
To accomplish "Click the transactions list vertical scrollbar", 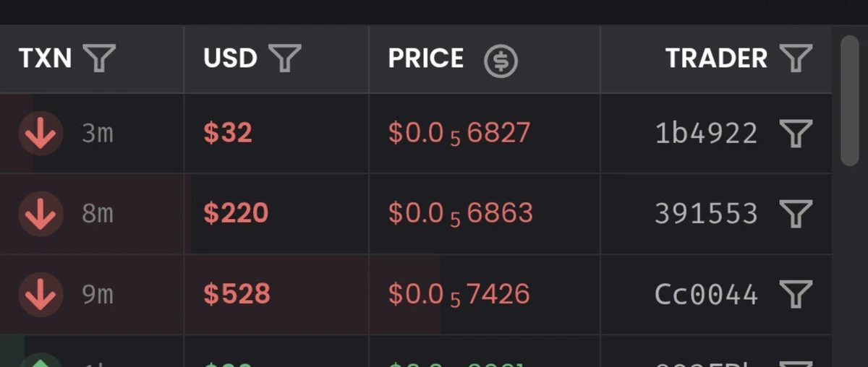I will (849, 100).
